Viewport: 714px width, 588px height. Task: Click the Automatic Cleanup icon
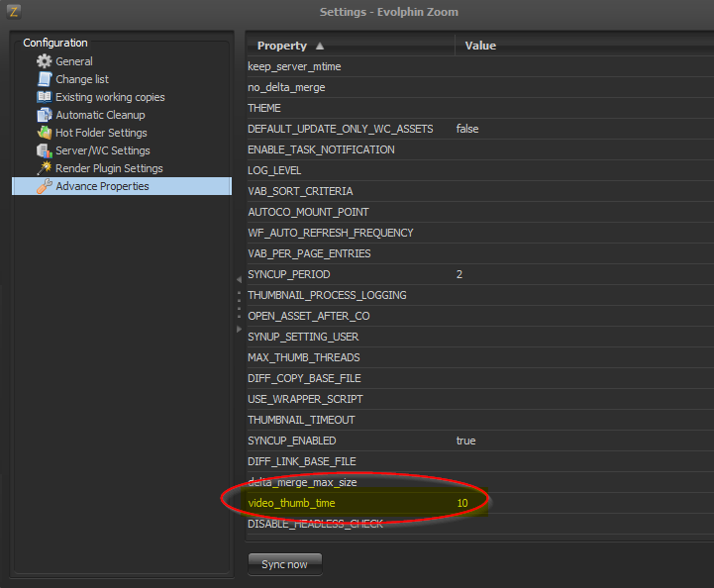pos(45,115)
